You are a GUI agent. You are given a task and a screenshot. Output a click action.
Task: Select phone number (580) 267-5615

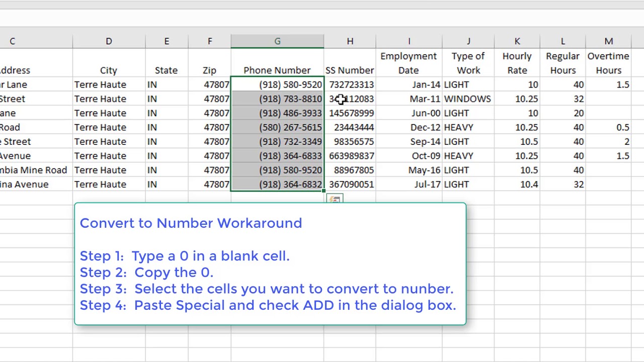pyautogui.click(x=277, y=127)
